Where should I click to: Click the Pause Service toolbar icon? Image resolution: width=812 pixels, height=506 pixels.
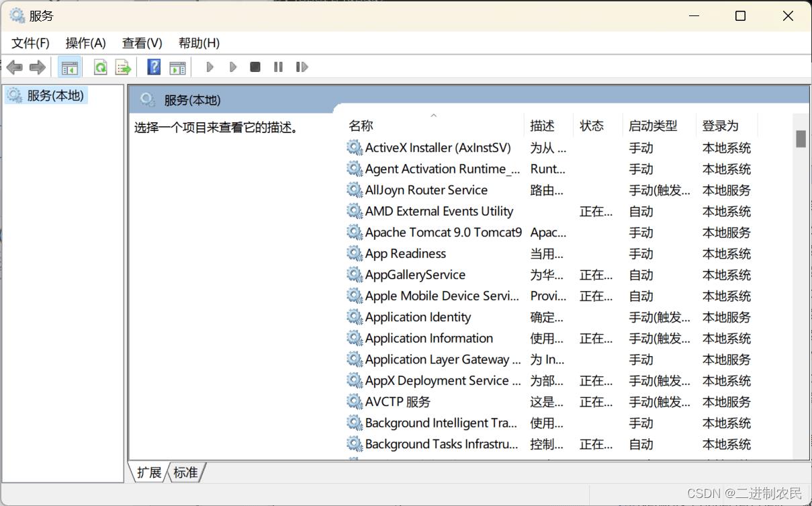pyautogui.click(x=278, y=67)
